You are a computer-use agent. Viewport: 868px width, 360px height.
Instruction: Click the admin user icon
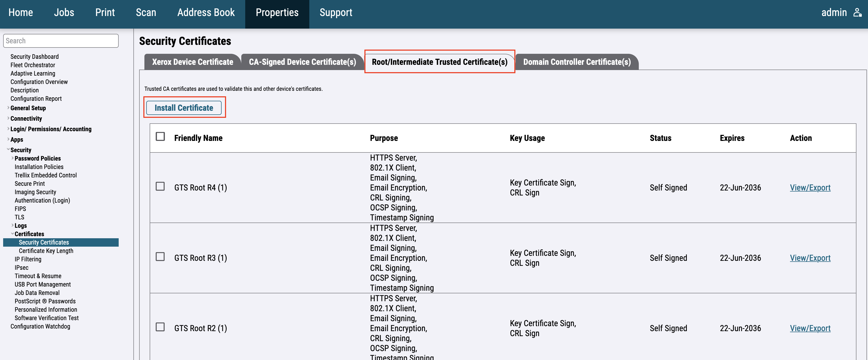coord(857,13)
